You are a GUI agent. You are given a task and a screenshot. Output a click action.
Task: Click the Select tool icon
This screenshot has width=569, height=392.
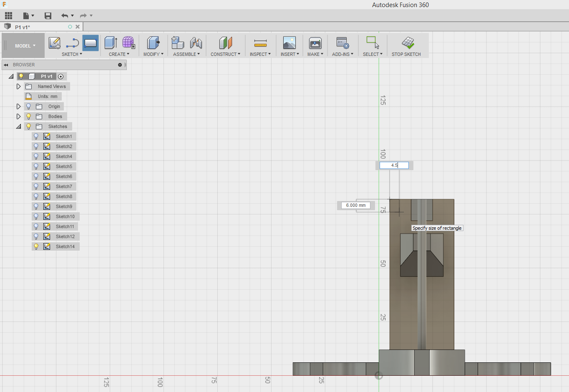tap(373, 43)
